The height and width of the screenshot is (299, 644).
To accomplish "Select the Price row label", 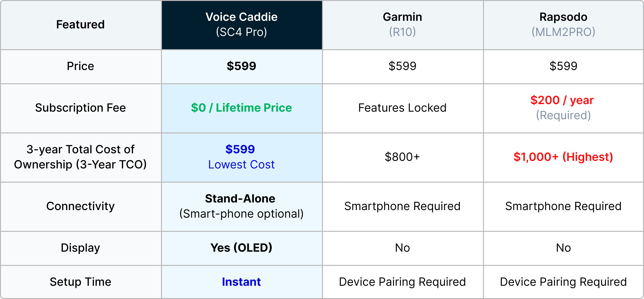I will [x=80, y=66].
